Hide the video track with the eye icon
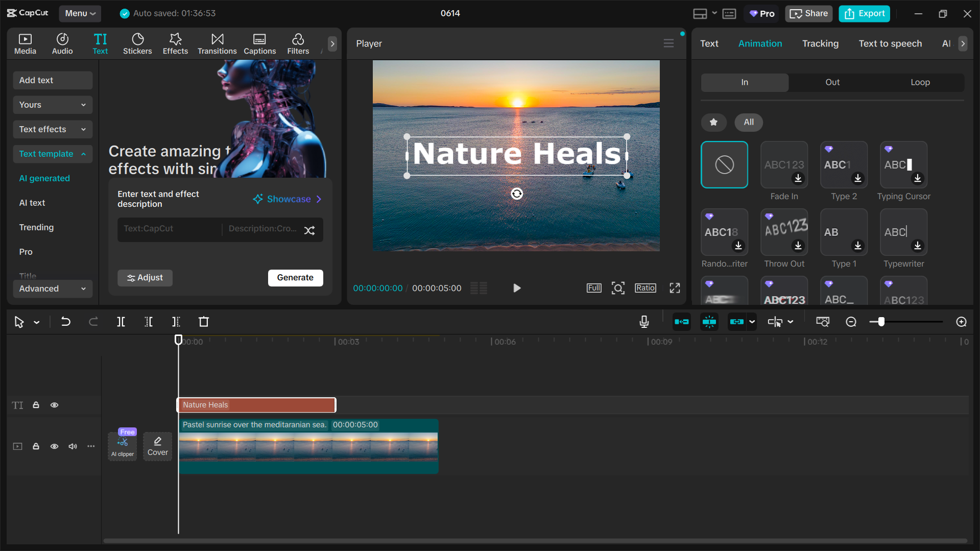The image size is (980, 551). (54, 446)
